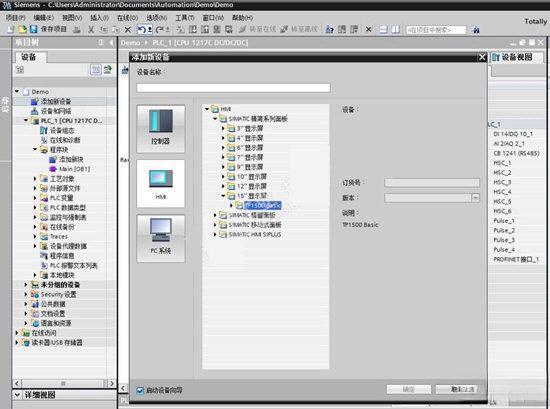Expand the 工艺对象 tree node
The height and width of the screenshot is (409, 550).
click(x=35, y=179)
